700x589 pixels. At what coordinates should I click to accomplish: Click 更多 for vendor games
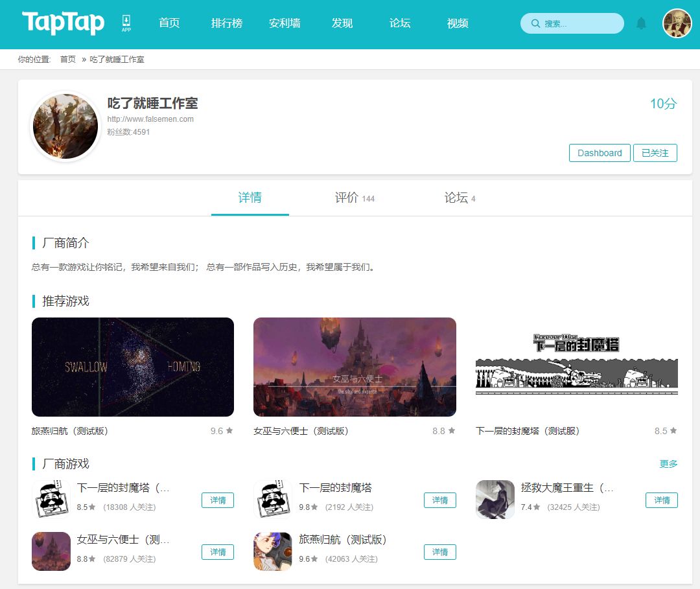click(668, 464)
